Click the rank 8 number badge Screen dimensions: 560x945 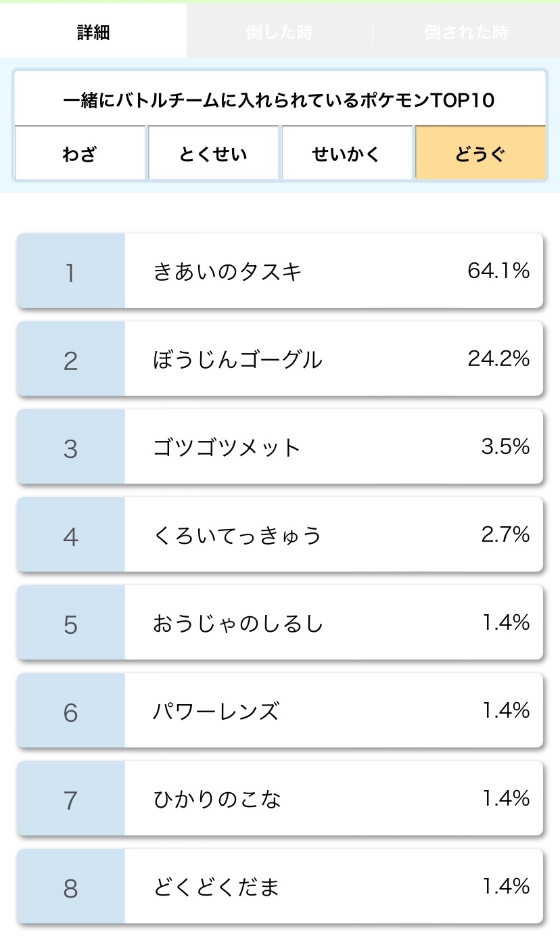click(70, 888)
